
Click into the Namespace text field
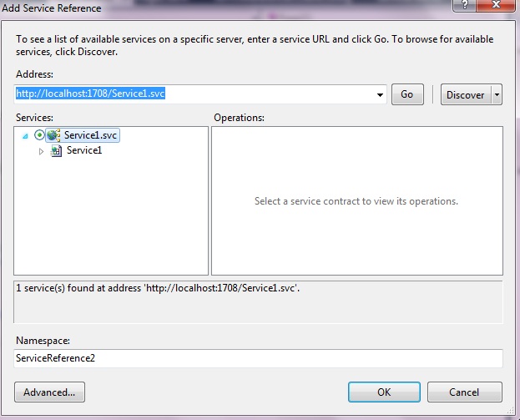pos(259,358)
